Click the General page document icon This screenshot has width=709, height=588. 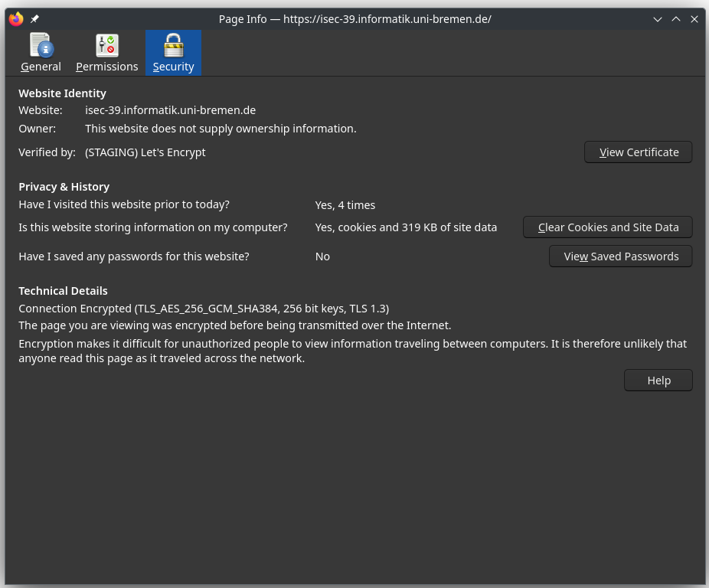coord(41,45)
